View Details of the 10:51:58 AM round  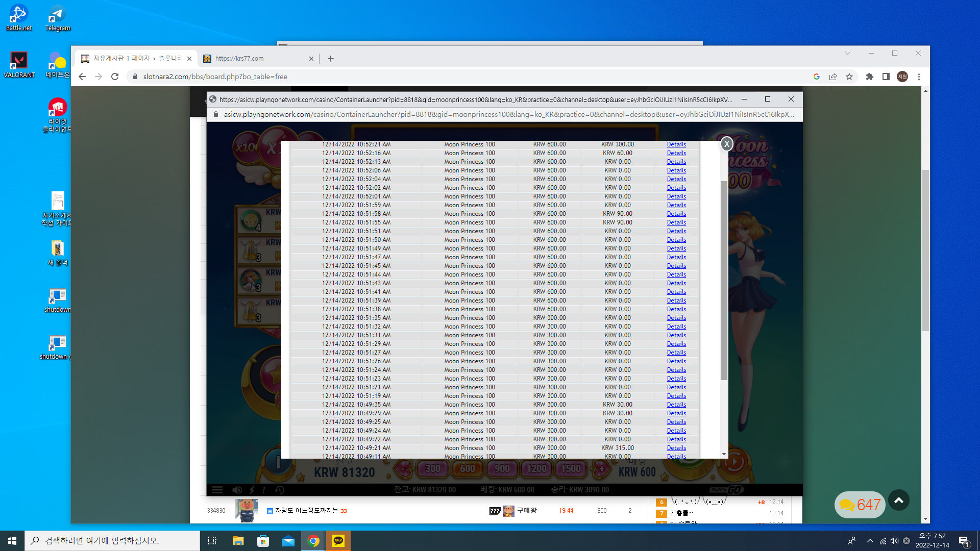click(x=676, y=214)
